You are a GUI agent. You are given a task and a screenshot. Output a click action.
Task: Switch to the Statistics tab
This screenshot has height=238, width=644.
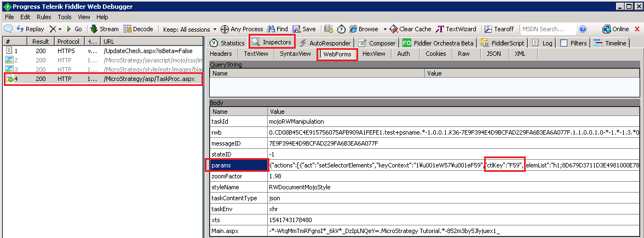(227, 43)
